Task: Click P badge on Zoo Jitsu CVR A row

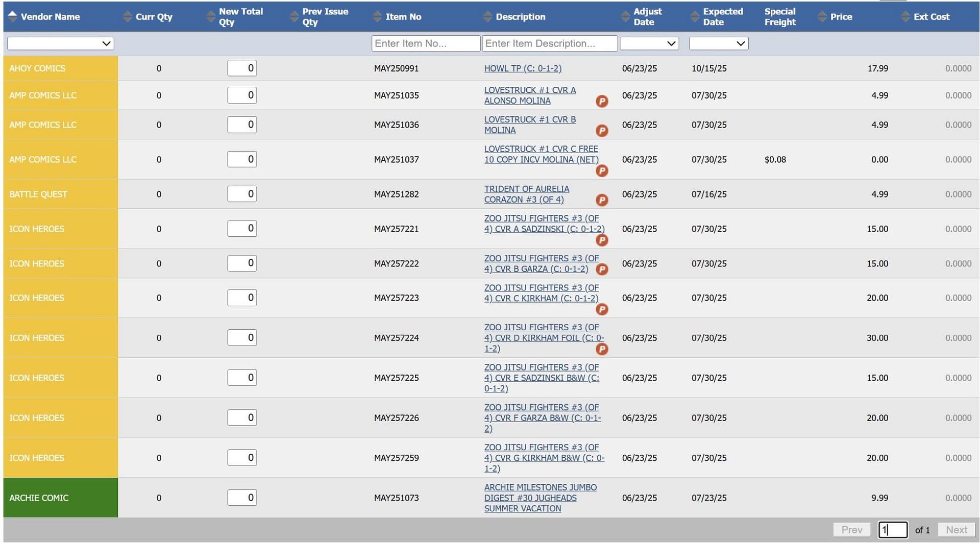Action: coord(602,240)
